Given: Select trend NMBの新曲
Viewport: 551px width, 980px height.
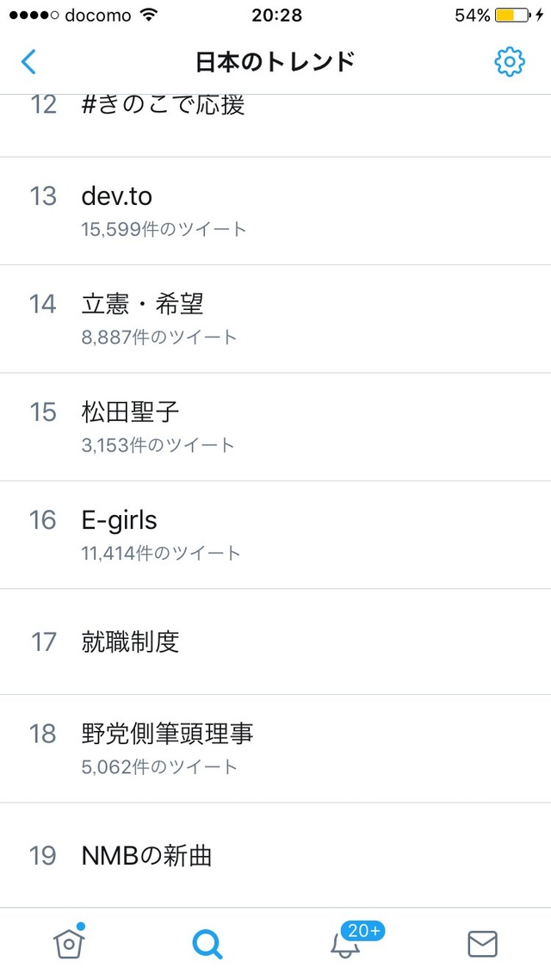Looking at the screenshot, I should (275, 855).
